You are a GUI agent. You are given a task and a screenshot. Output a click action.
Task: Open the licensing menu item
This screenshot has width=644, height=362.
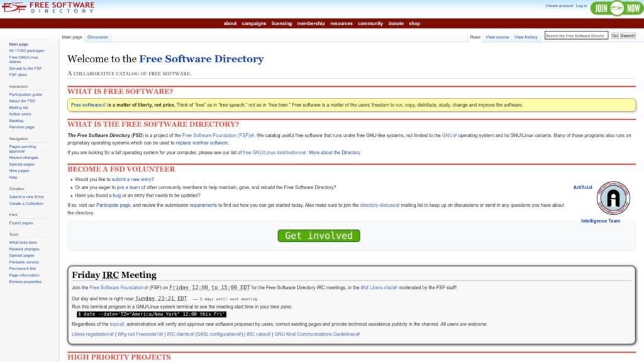[x=282, y=23]
